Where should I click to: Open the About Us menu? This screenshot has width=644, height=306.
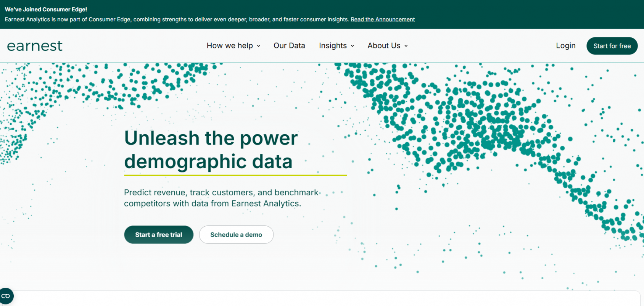pyautogui.click(x=388, y=46)
